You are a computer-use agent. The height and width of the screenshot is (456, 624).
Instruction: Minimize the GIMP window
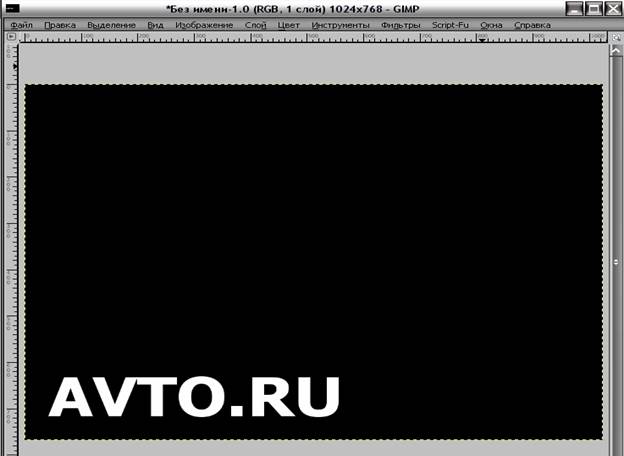coord(574,8)
